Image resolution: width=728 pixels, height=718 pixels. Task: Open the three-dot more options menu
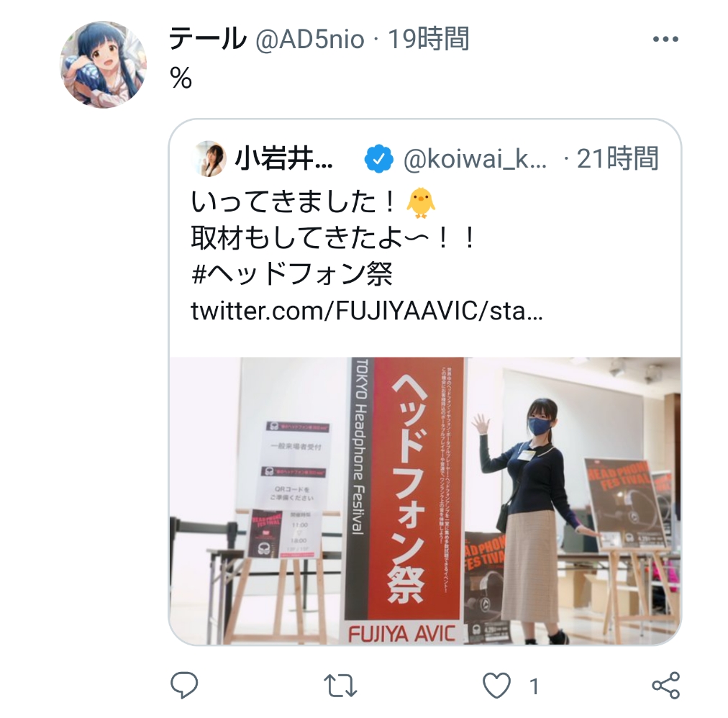[x=666, y=40]
